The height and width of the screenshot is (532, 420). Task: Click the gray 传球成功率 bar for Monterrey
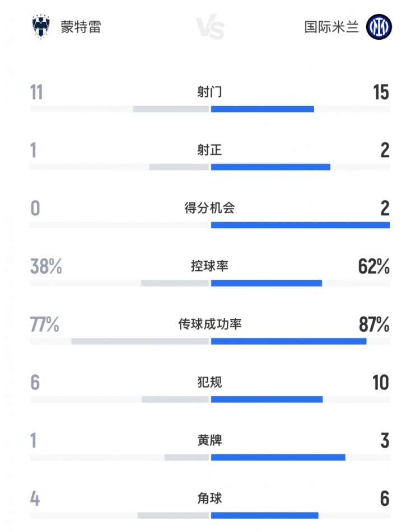tap(140, 341)
